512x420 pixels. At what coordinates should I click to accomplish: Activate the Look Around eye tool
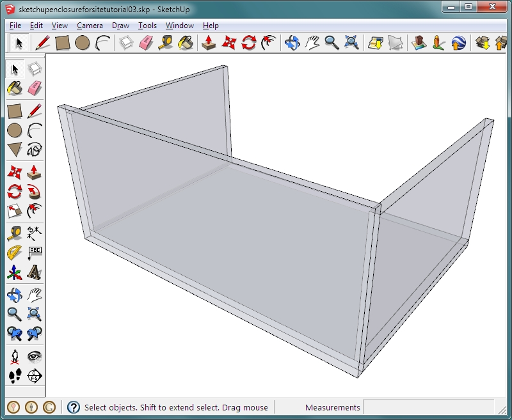(35, 357)
